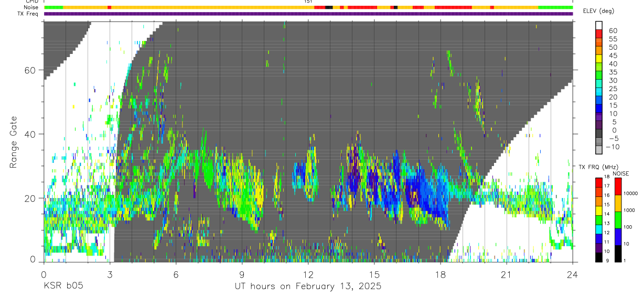Image resolution: width=644 pixels, height=297 pixels.
Task: Click 'UT hours on February 13, 2025' axis title
Action: point(308,287)
